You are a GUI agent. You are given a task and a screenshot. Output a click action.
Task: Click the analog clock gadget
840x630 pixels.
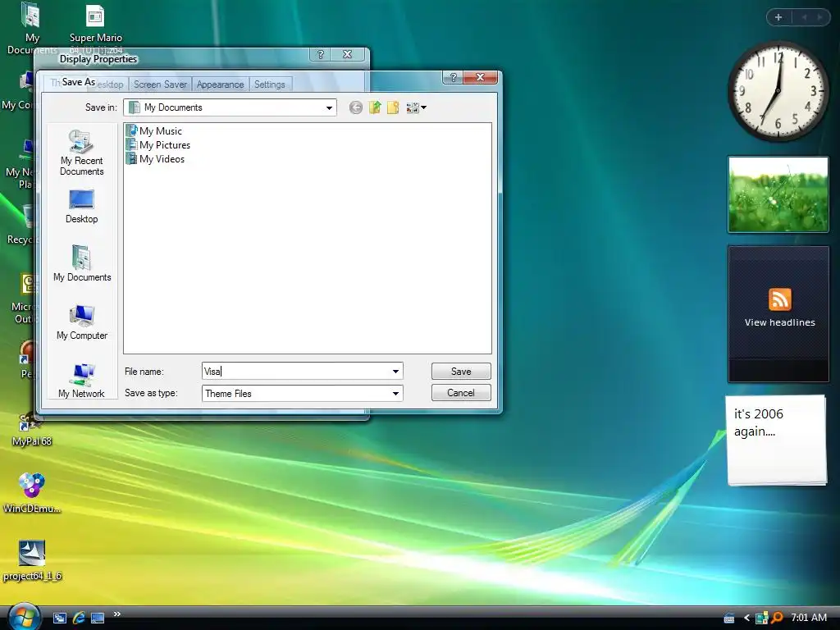(x=778, y=92)
